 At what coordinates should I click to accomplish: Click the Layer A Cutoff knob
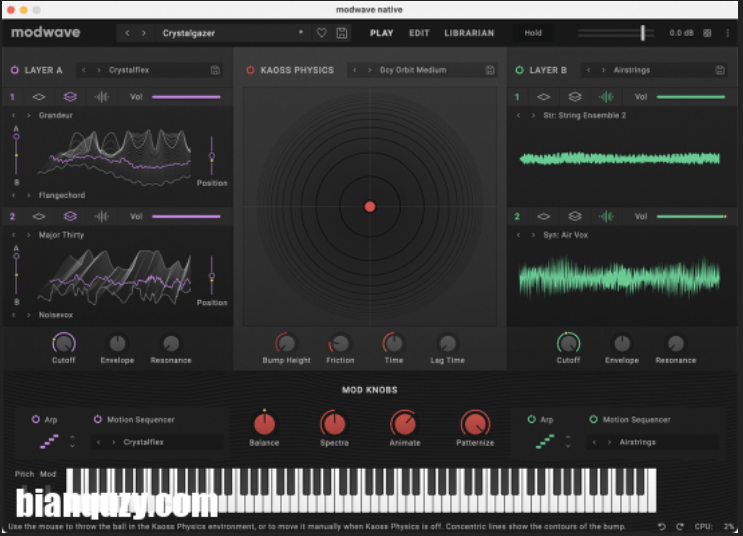pos(63,343)
